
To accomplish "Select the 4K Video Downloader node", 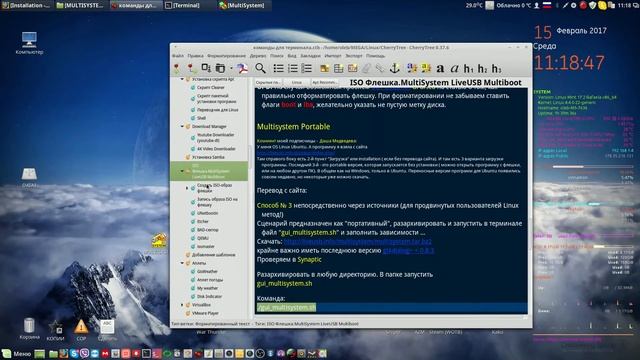I will [x=216, y=149].
